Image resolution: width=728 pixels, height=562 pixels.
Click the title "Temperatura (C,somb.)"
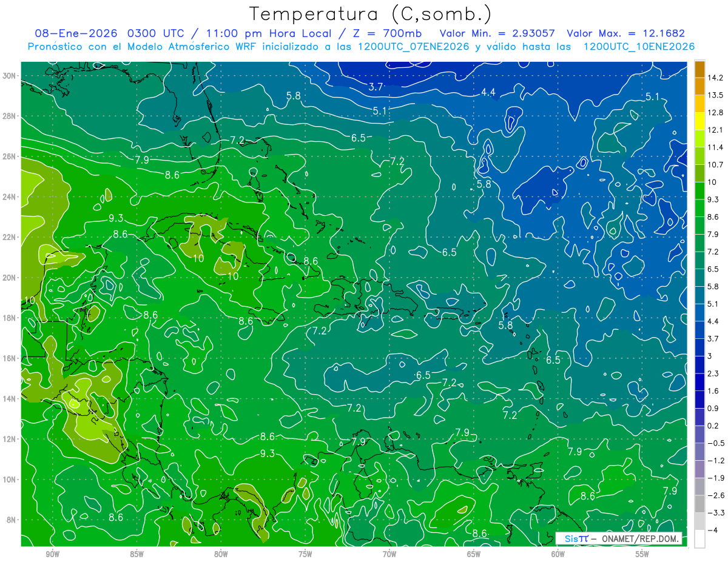click(370, 13)
